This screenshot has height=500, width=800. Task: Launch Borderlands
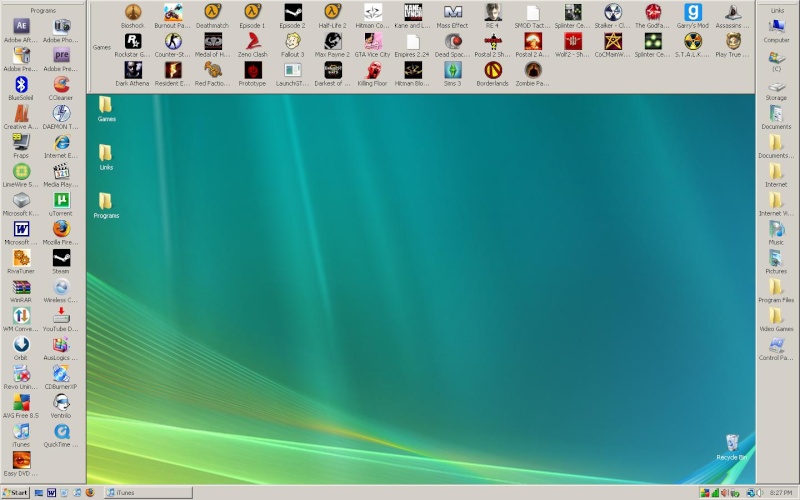492,73
